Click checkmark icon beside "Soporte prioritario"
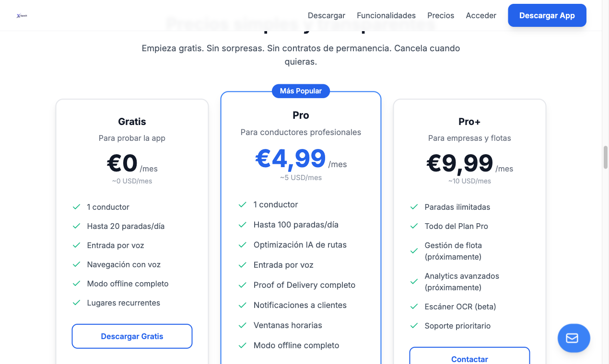609x364 pixels. tap(414, 326)
